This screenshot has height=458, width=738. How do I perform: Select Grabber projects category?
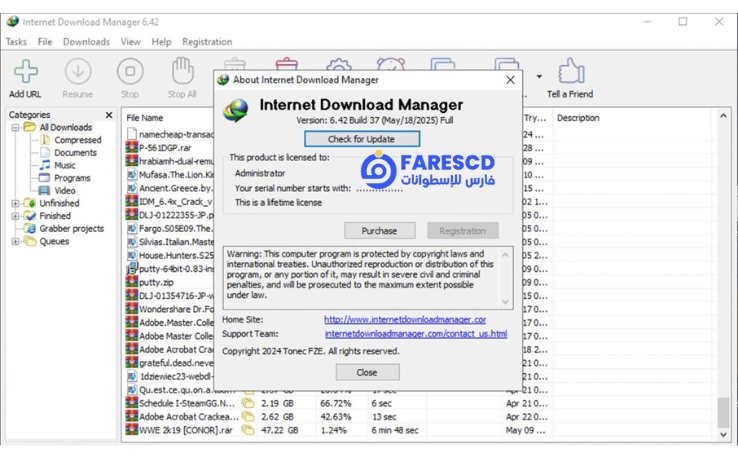click(x=72, y=228)
